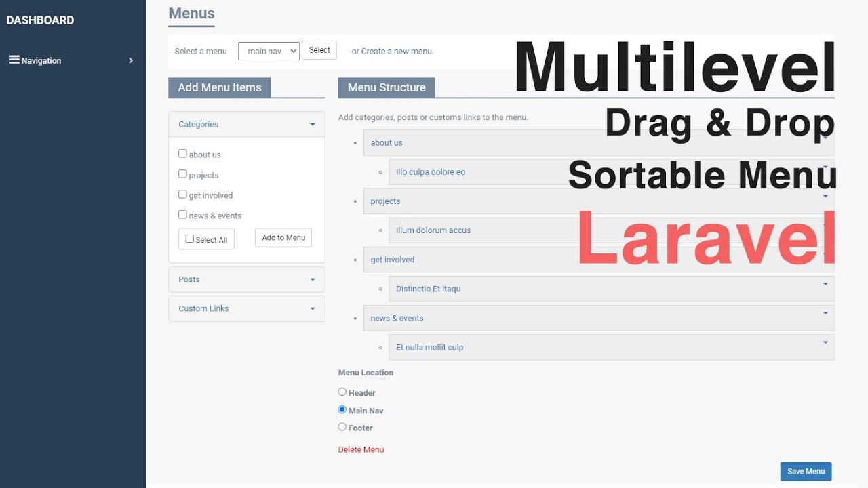Toggle the Select All checkbox
The height and width of the screenshot is (488, 868).
(190, 239)
